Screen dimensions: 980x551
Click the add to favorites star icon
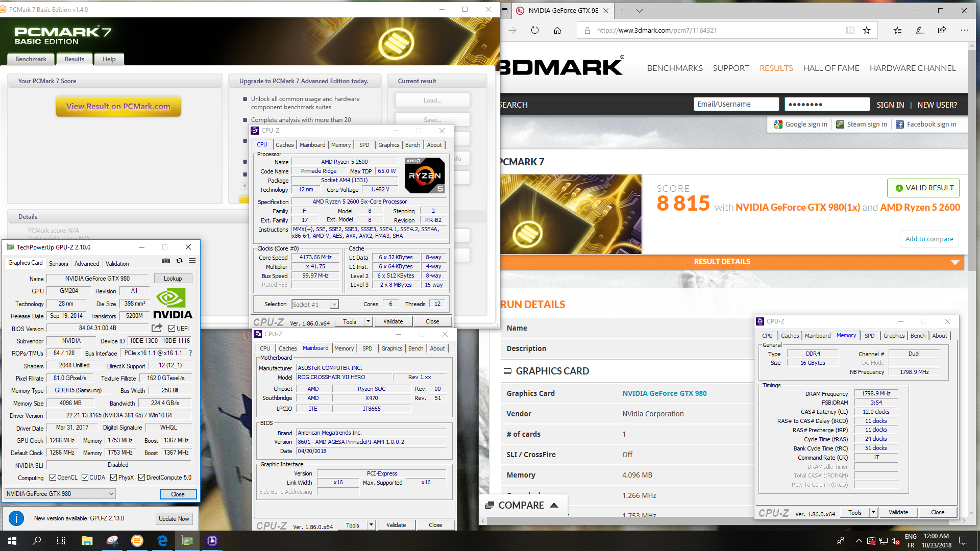tap(867, 30)
